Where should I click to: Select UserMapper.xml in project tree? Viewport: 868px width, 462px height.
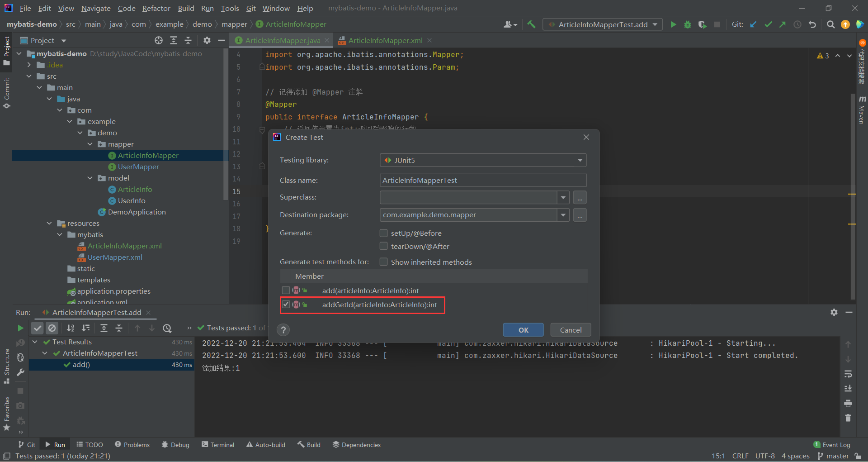coord(115,257)
